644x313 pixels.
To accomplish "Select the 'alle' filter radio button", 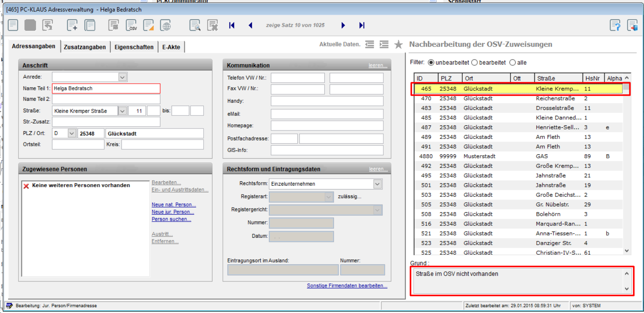I will (513, 63).
